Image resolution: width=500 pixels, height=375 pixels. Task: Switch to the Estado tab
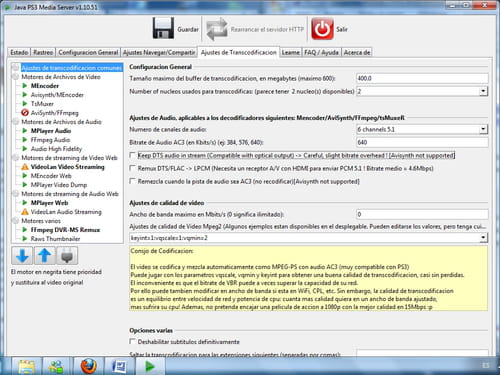coord(19,52)
